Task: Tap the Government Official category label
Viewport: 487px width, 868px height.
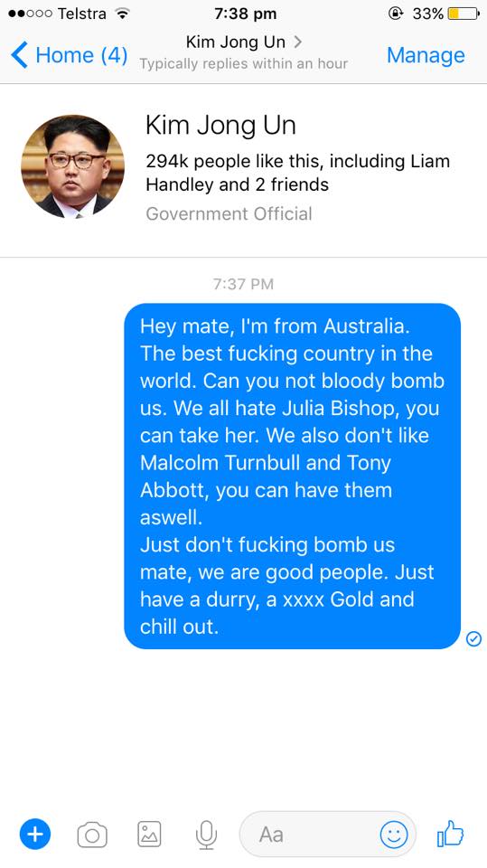Action: tap(229, 213)
